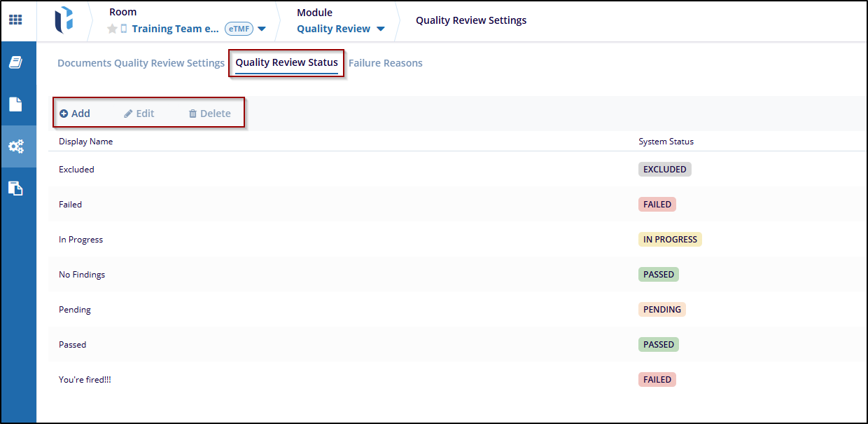Star the Training Team room as favorite

[112, 29]
